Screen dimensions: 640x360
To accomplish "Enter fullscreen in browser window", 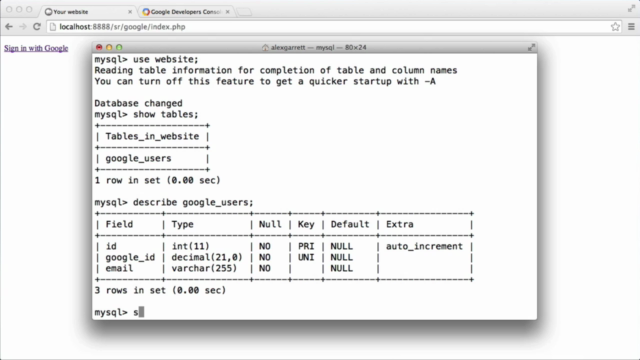I will coord(631,8).
